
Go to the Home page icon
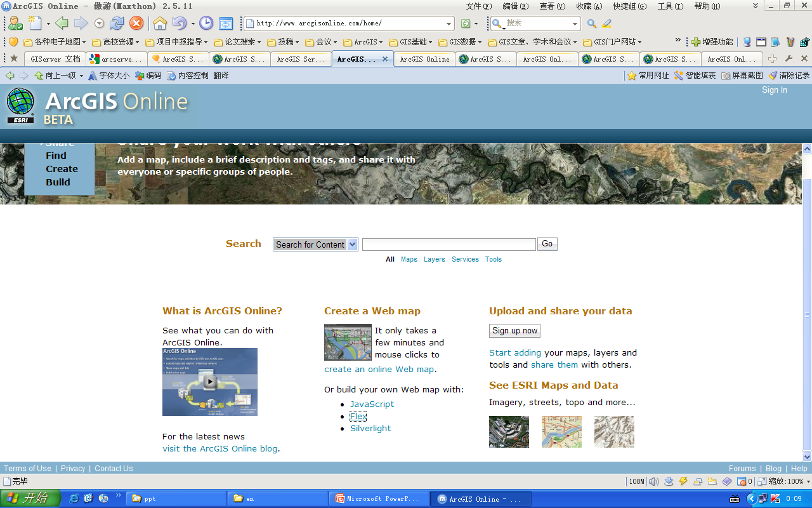tap(160, 23)
